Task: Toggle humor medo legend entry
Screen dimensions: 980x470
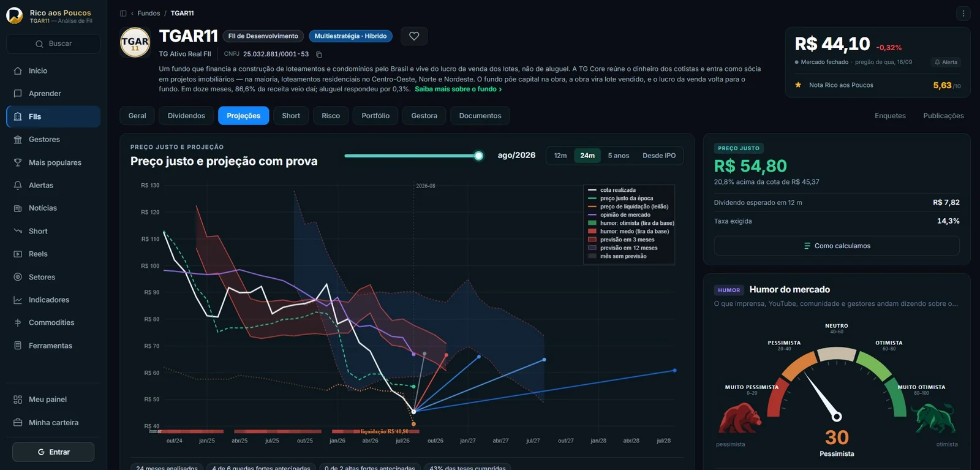Action: click(x=628, y=232)
